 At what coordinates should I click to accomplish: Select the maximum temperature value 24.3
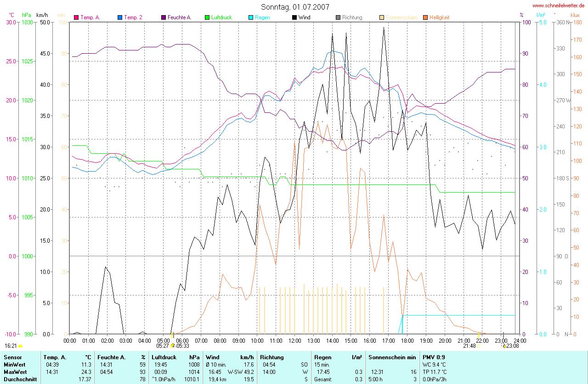tap(87, 372)
